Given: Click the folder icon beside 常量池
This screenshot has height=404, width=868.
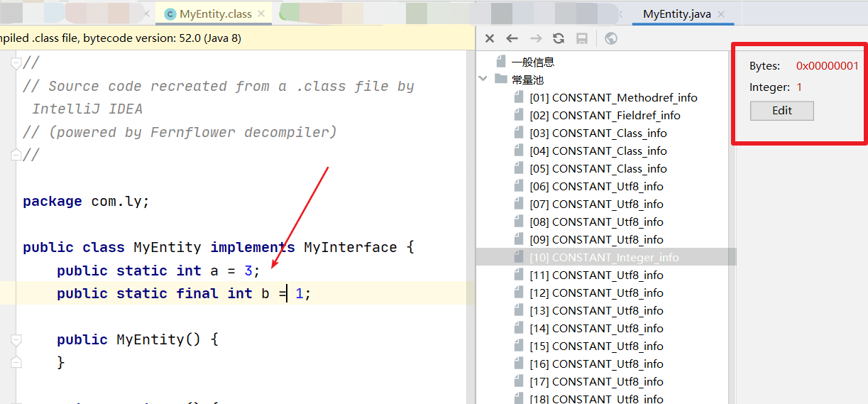Looking at the screenshot, I should click(501, 80).
